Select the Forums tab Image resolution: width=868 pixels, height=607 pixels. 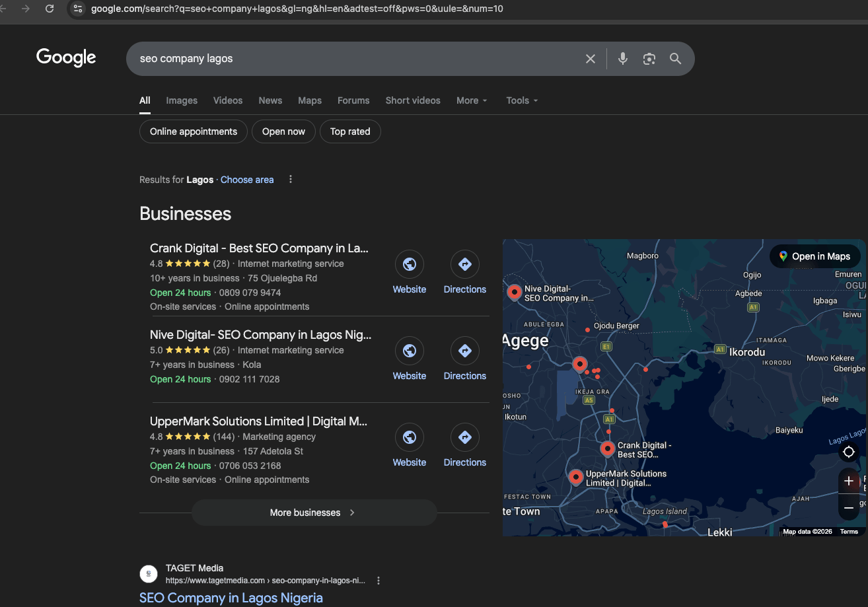tap(353, 100)
